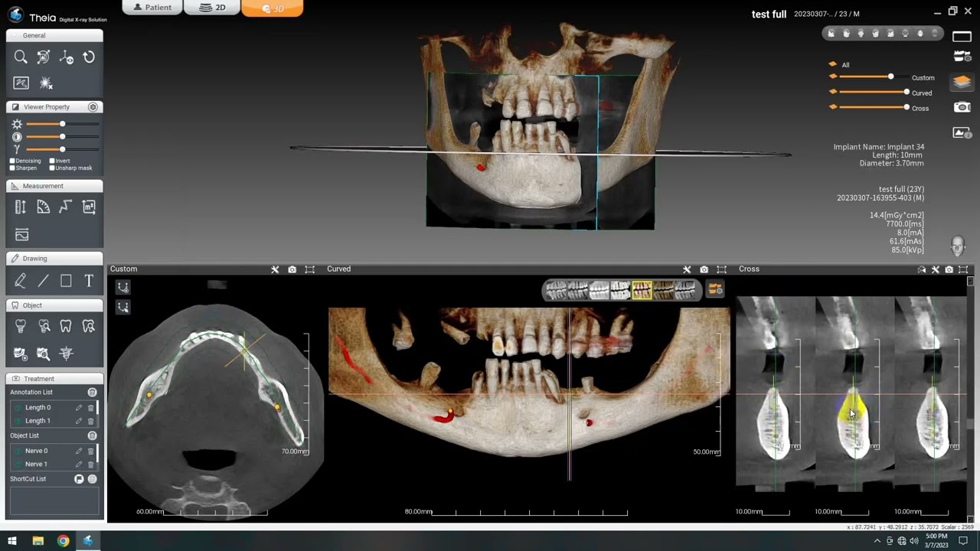The image size is (980, 551).
Task: Select the first render preset thumbnail
Action: coord(556,290)
